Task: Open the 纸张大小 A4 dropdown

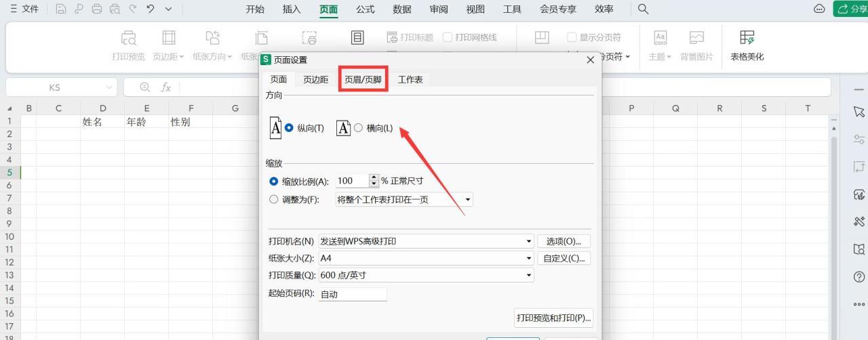Action: click(x=426, y=258)
